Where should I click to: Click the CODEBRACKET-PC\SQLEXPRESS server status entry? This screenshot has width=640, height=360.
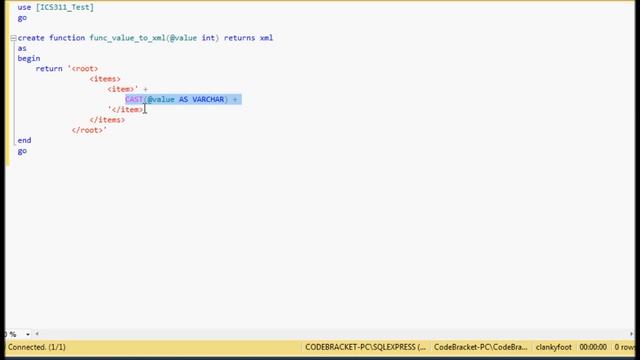click(x=365, y=347)
